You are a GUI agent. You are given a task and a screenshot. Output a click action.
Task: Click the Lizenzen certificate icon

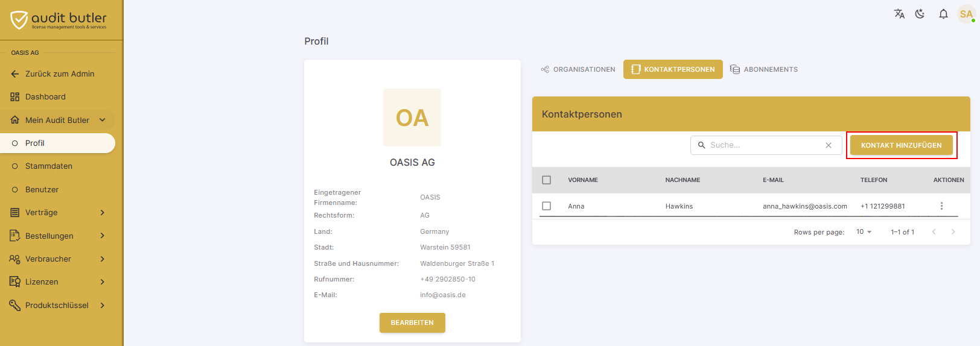pos(15,282)
